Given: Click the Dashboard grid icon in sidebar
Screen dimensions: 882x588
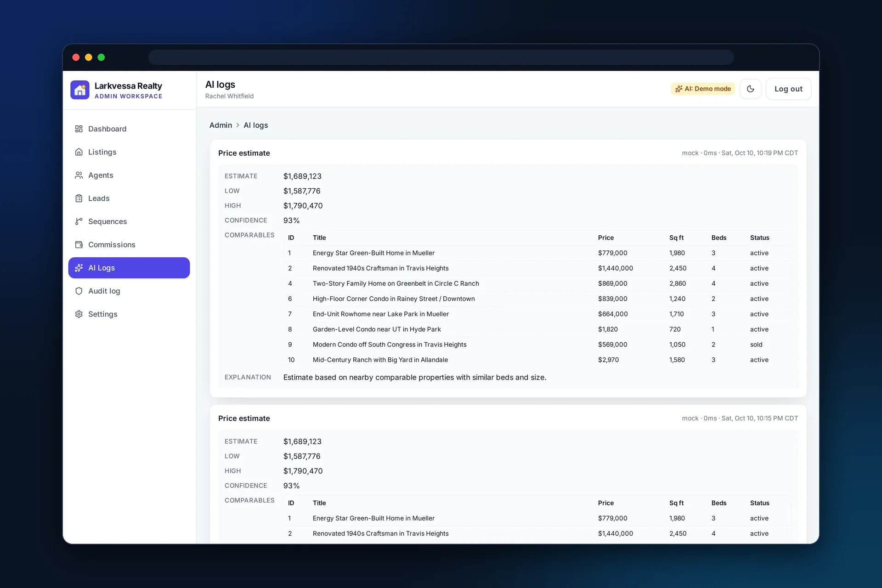Looking at the screenshot, I should (79, 129).
